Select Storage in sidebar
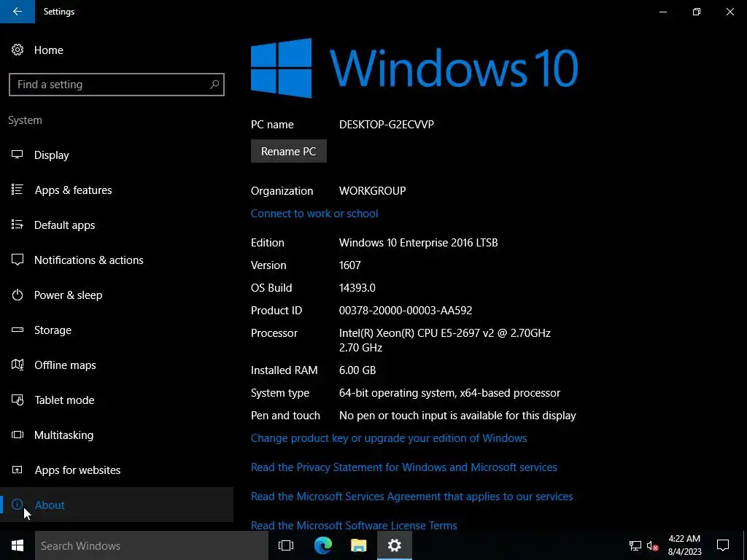Image resolution: width=747 pixels, height=560 pixels. point(53,330)
